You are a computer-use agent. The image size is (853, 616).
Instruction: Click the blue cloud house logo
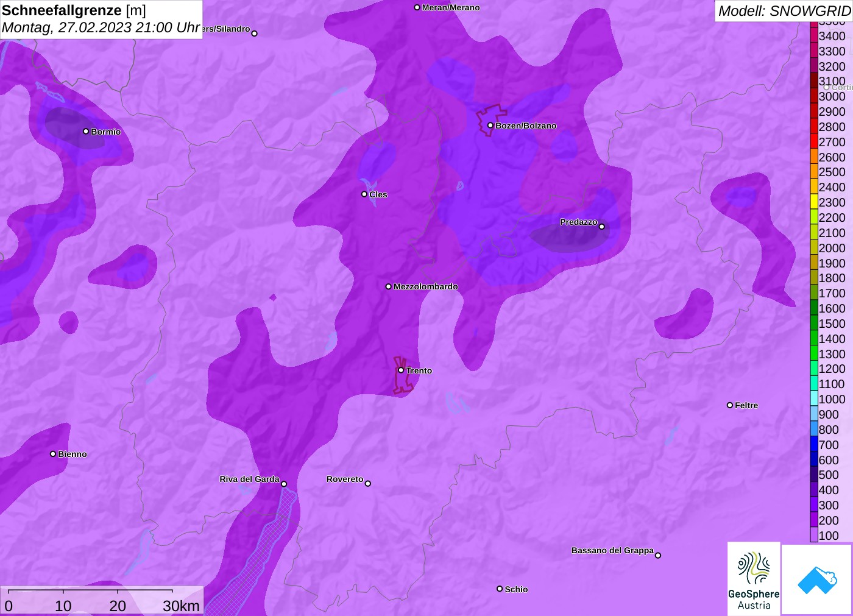(x=817, y=579)
